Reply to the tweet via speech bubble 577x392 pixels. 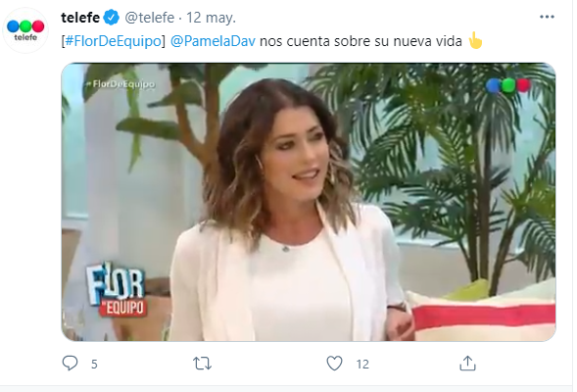[x=70, y=363]
